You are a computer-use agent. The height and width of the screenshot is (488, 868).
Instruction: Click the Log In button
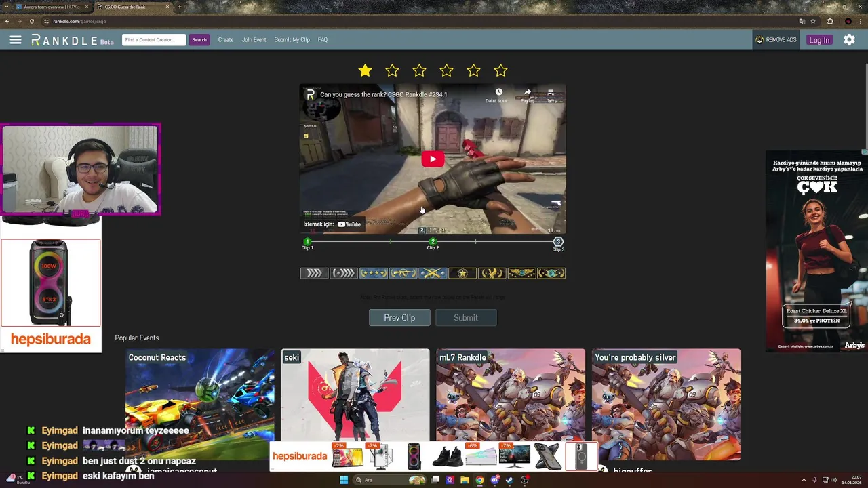tap(819, 40)
